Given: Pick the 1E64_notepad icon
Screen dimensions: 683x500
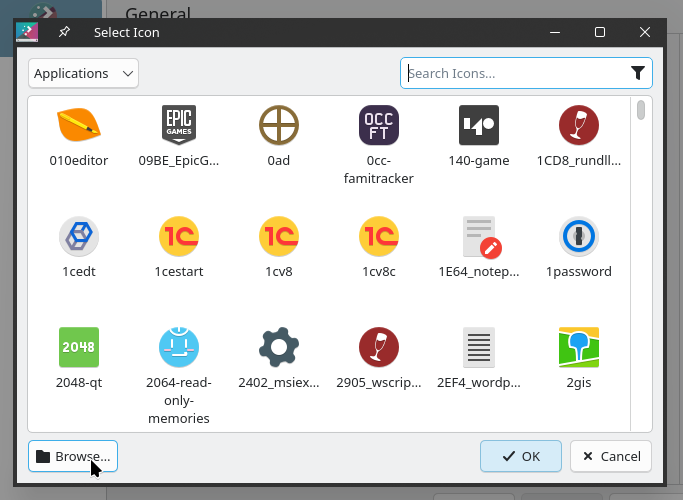Looking at the screenshot, I should coord(481,237).
